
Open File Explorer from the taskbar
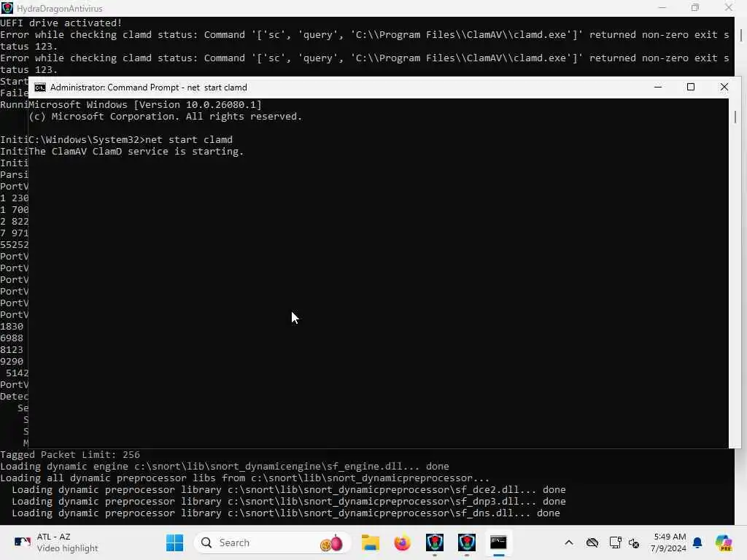[370, 542]
